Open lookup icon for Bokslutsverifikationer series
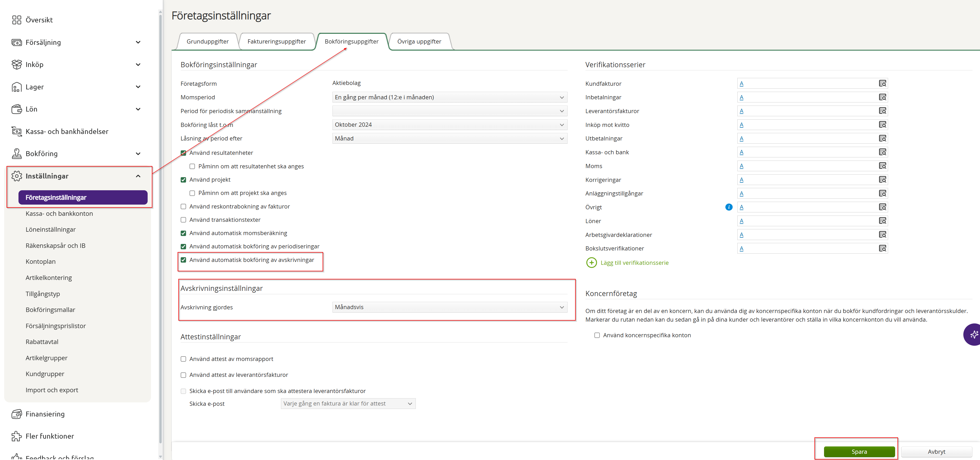Screen dimensions: 980x460 pyautogui.click(x=882, y=248)
